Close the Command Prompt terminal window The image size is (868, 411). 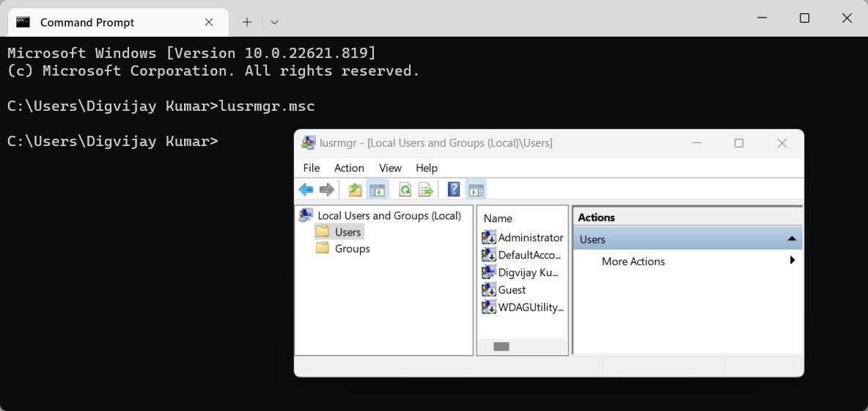click(x=847, y=18)
